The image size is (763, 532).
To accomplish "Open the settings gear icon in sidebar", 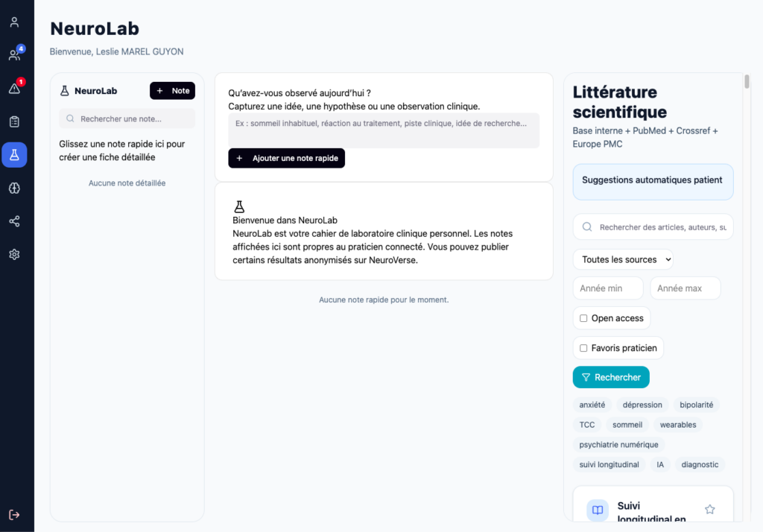I will (x=14, y=254).
